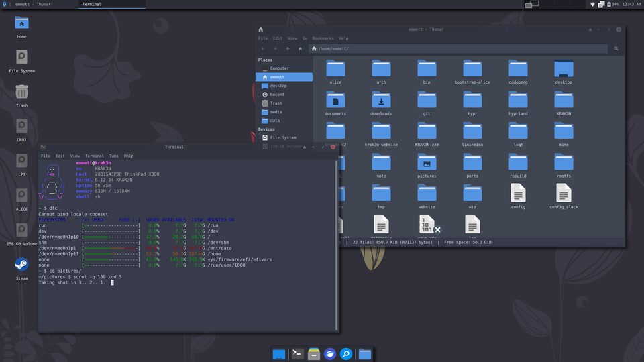
Task: Open the workspace switcher in the top panel
Action: 531,5
